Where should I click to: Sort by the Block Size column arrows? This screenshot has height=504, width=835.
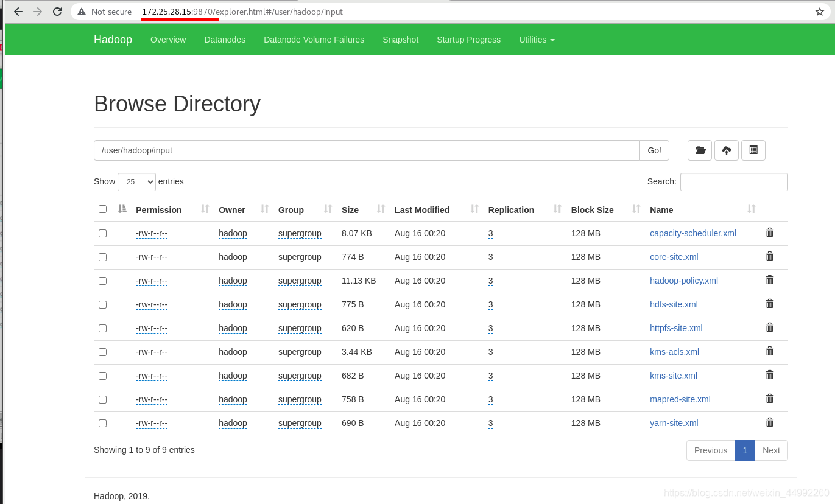pyautogui.click(x=636, y=209)
